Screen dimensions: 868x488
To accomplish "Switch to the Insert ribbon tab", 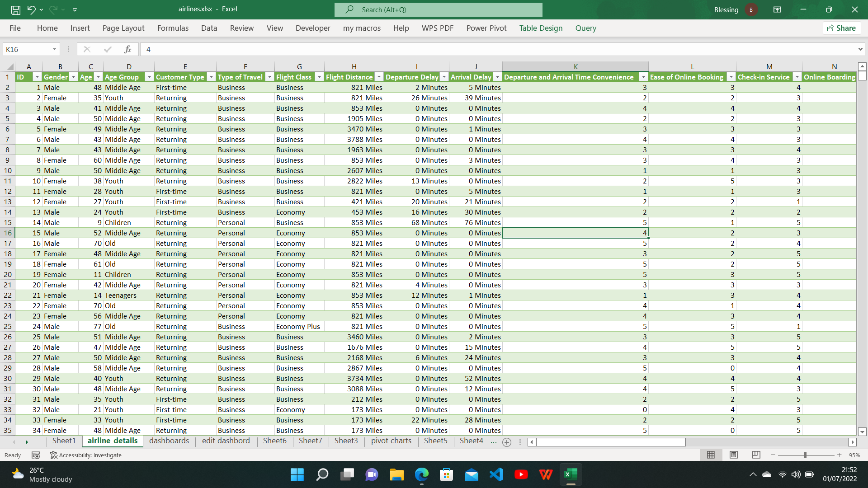I will [x=80, y=28].
